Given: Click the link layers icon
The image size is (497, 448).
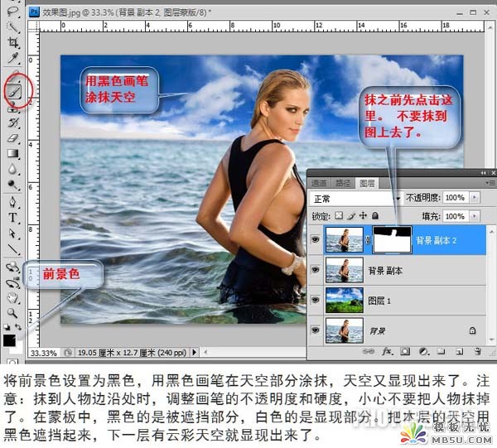Looking at the screenshot, I should [368, 351].
